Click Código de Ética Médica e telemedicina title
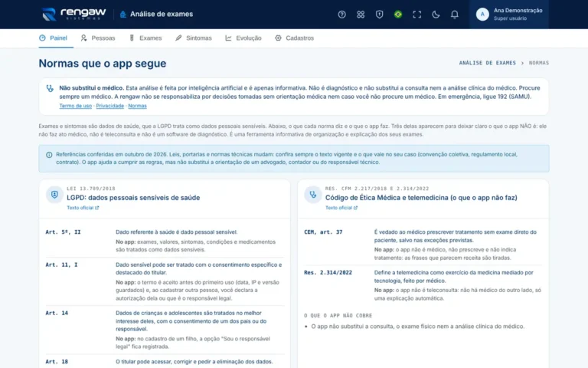 coord(421,198)
